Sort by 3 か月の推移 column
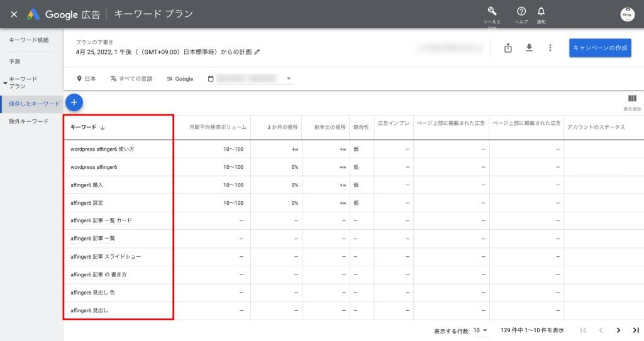 (x=282, y=127)
